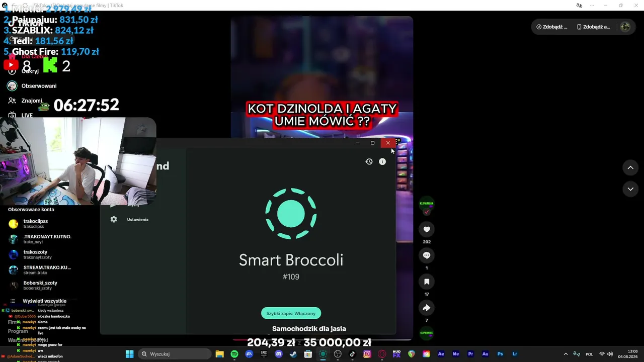Click the #109 number under Smart Broccoli
This screenshot has width=644, height=362.
pos(291,277)
